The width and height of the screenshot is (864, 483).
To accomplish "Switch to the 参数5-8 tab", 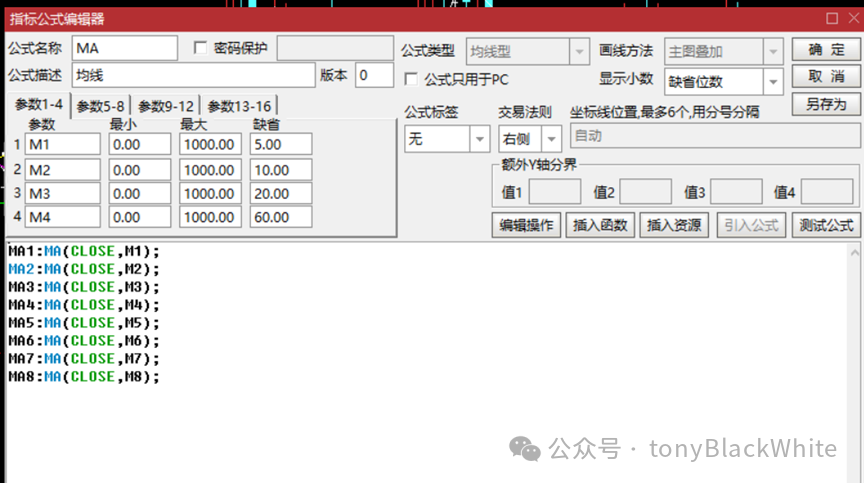I will [x=101, y=106].
